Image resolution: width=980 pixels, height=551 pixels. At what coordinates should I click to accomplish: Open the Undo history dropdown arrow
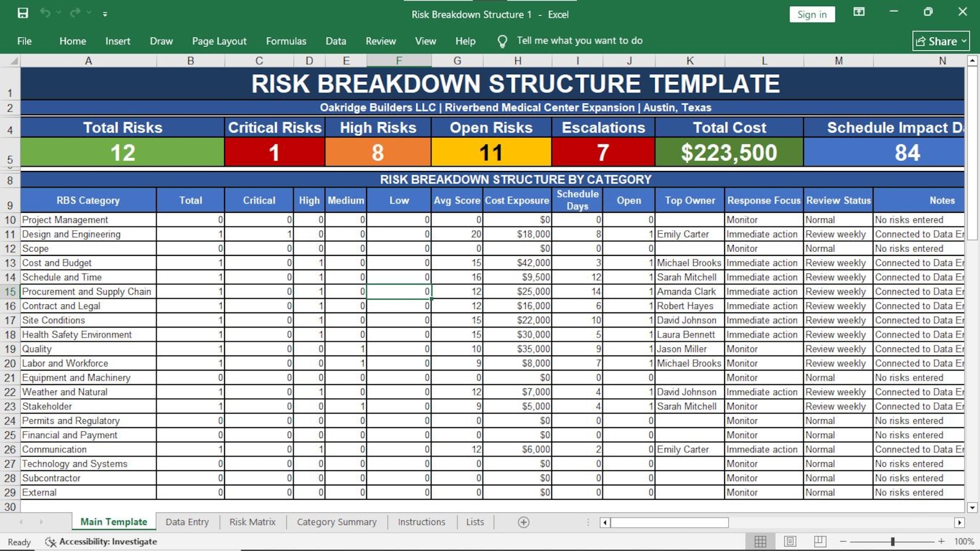point(59,13)
